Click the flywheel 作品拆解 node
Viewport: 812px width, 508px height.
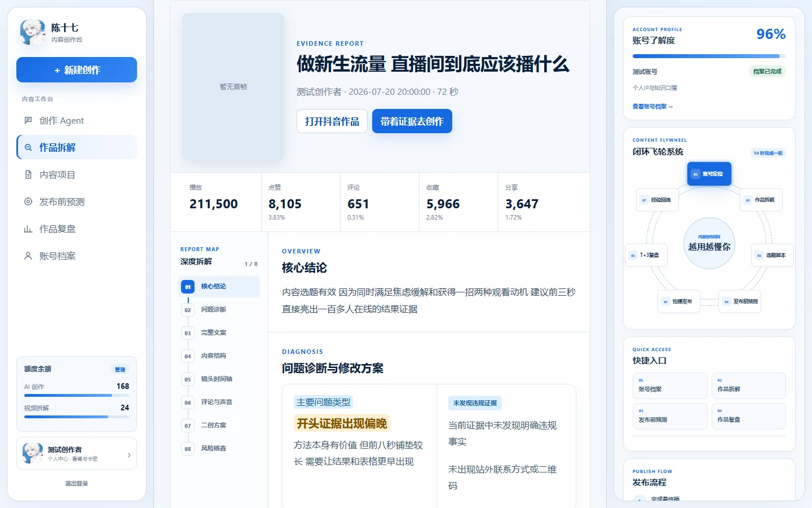click(x=761, y=200)
